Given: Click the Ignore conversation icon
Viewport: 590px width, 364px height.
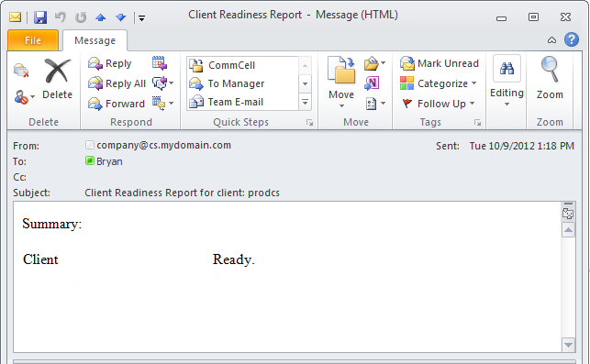Looking at the screenshot, I should (x=21, y=71).
